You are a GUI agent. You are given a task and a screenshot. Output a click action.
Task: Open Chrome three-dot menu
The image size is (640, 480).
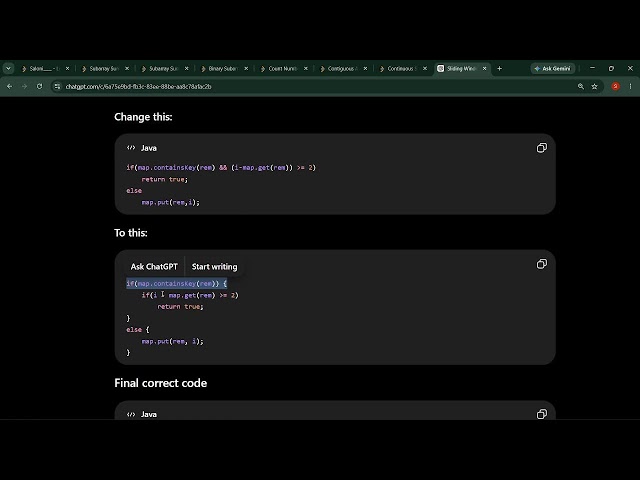pos(630,87)
